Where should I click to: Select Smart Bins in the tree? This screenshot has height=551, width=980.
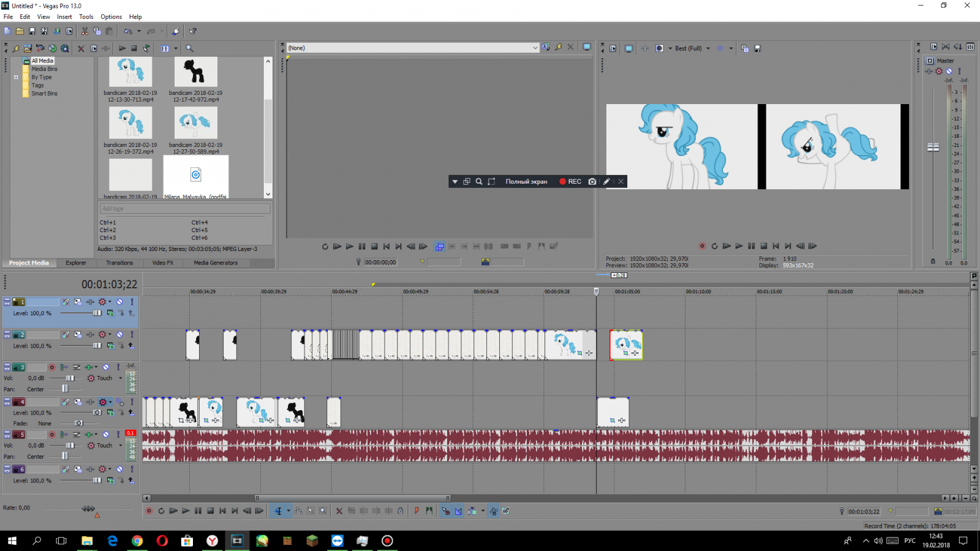click(44, 94)
